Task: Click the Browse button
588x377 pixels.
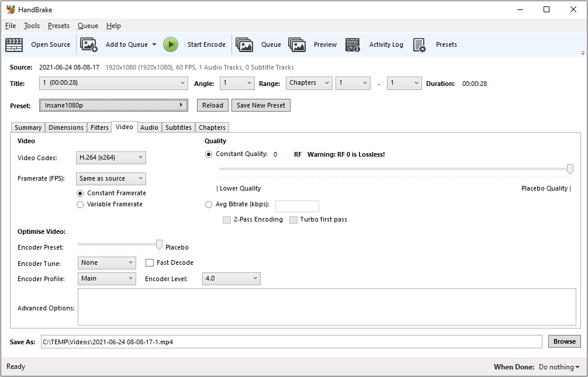Action: coord(565,342)
